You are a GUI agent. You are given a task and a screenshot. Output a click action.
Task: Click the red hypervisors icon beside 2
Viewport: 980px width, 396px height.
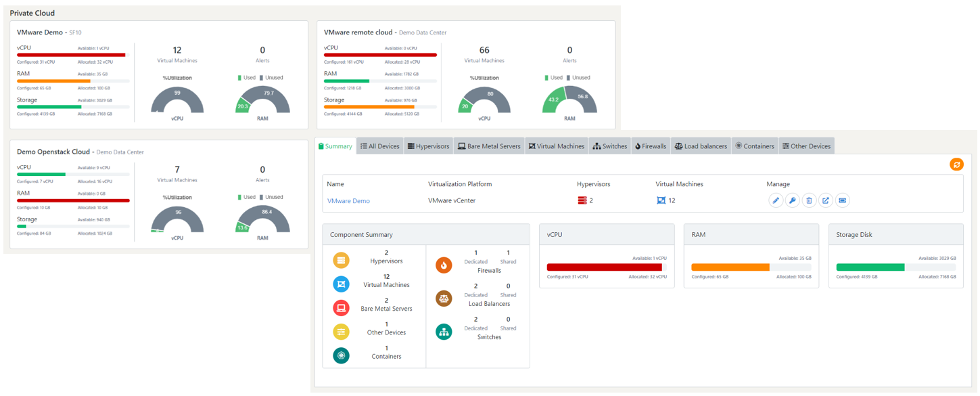tap(582, 200)
